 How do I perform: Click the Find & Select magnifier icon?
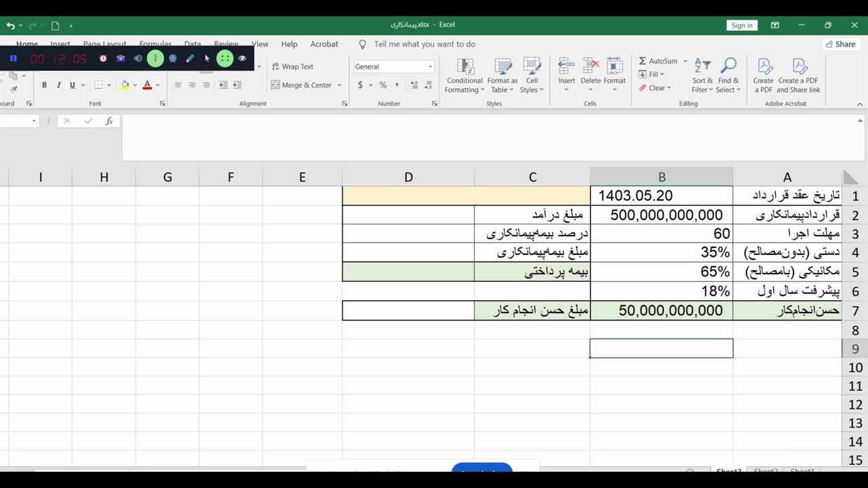tap(728, 66)
